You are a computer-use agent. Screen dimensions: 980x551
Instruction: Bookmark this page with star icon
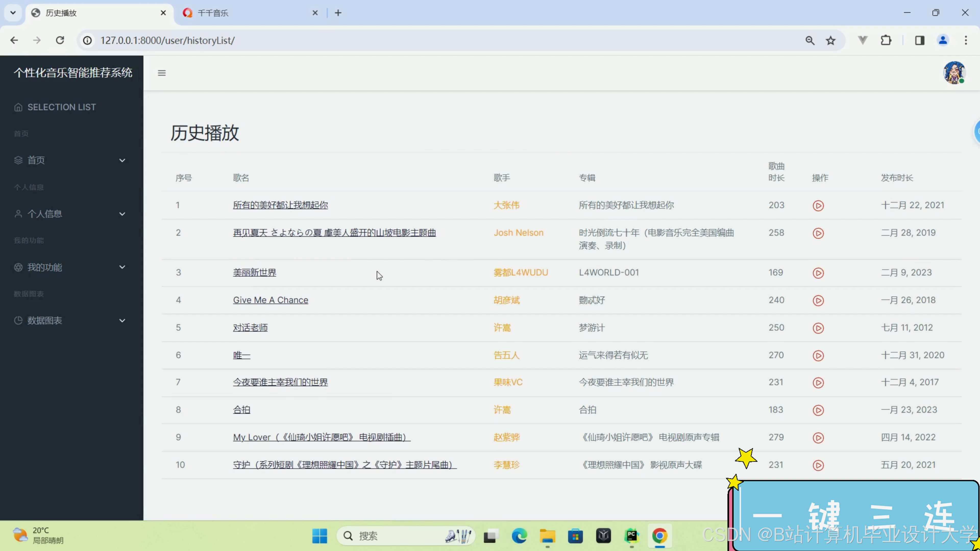coord(830,40)
